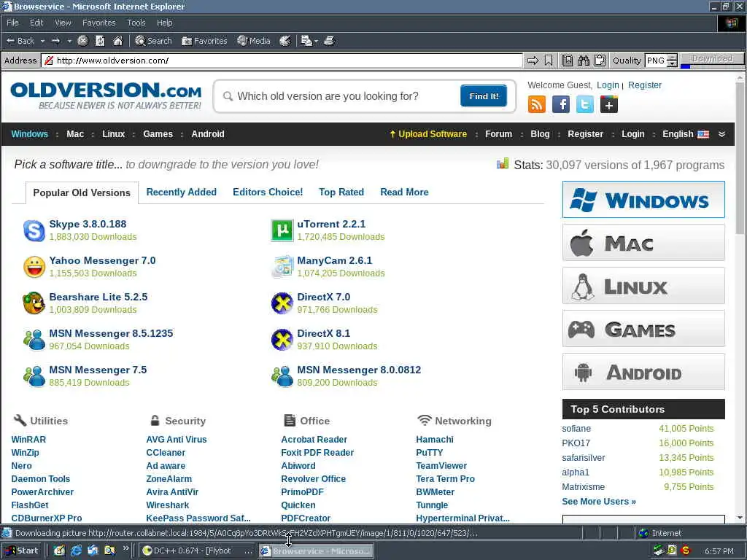Click the Stop loading toolbar icon
Screen dimensions: 747x560
point(82,41)
